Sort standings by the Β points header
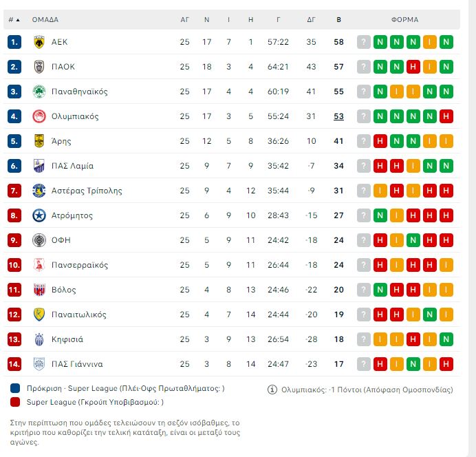 (338, 20)
